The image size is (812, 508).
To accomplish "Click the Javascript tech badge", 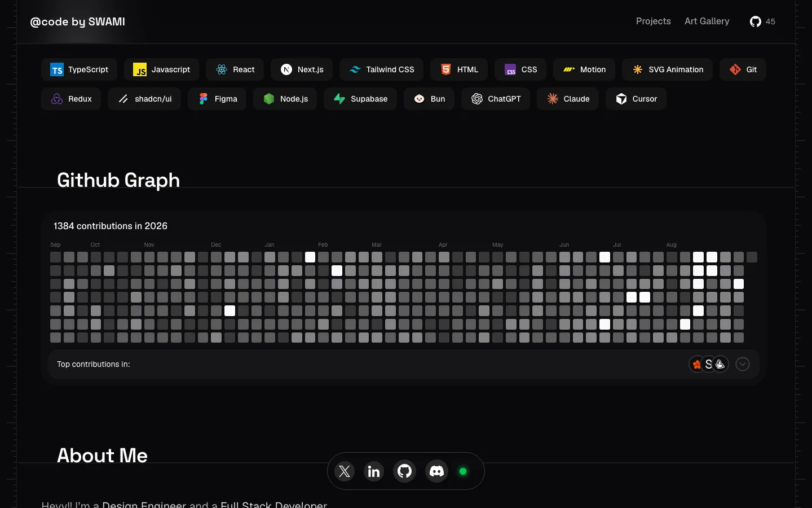I will tap(161, 69).
